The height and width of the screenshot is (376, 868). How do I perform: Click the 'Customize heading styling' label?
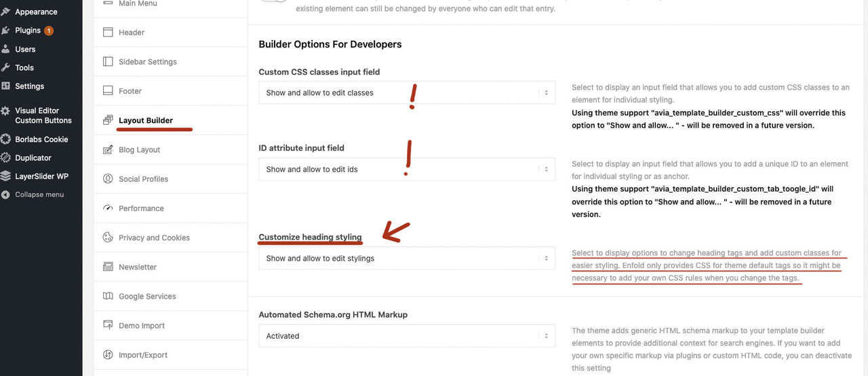[x=311, y=237]
